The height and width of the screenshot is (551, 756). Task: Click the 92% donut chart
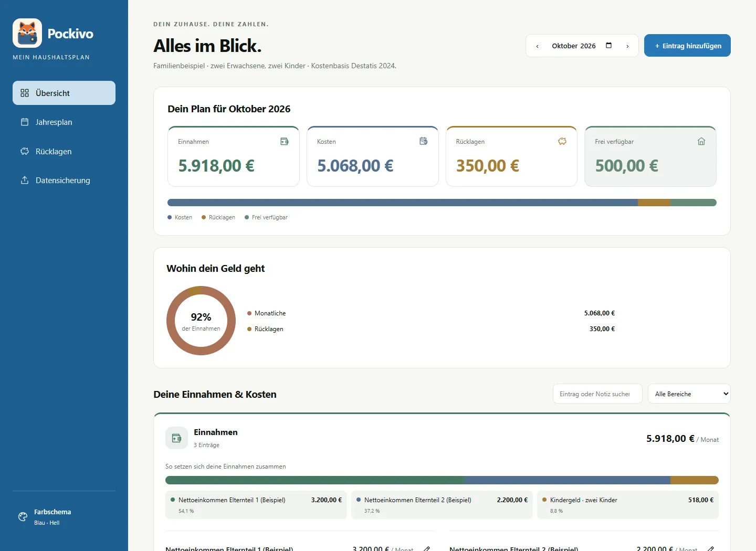point(201,321)
